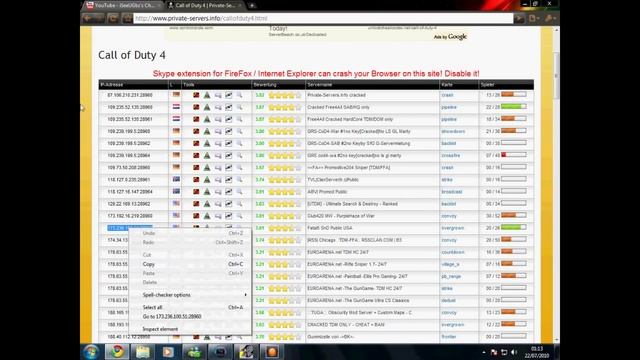Viewport: 640px width, 360px height.
Task: Sort by the Bewertung column header
Action: [x=265, y=84]
